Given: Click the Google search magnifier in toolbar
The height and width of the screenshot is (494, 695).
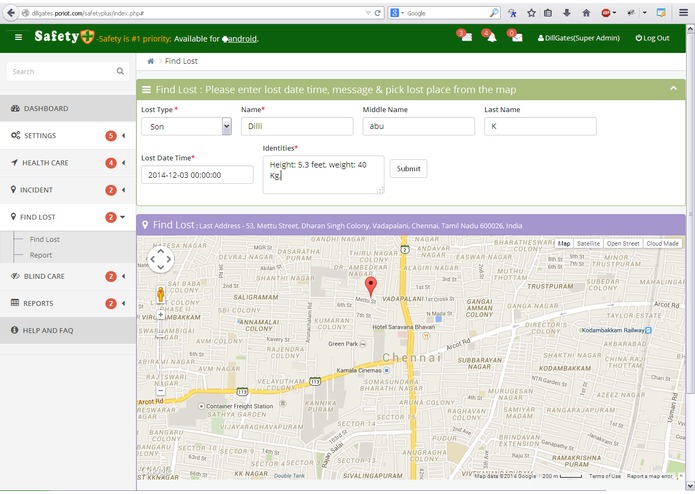Looking at the screenshot, I should point(494,13).
